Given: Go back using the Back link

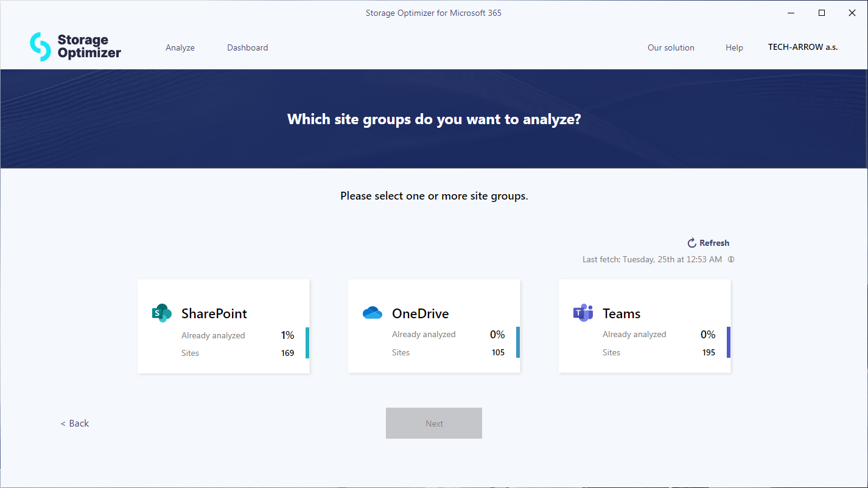Looking at the screenshot, I should pos(74,423).
